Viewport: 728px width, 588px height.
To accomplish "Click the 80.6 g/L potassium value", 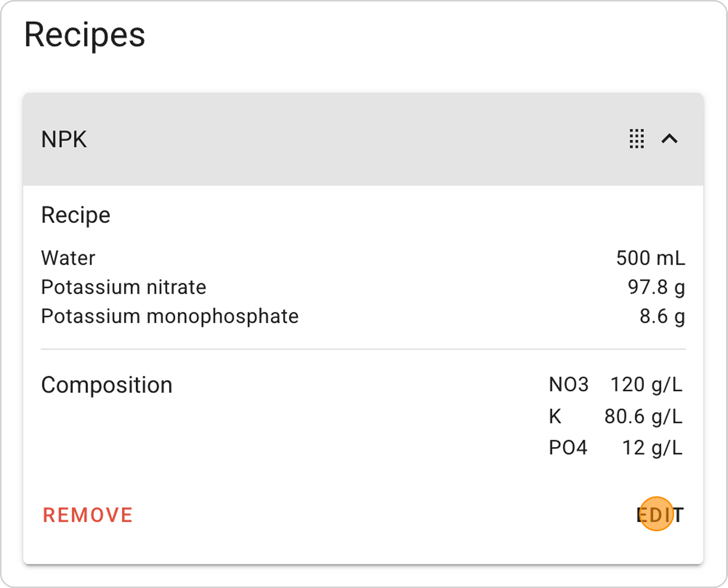I will point(643,416).
